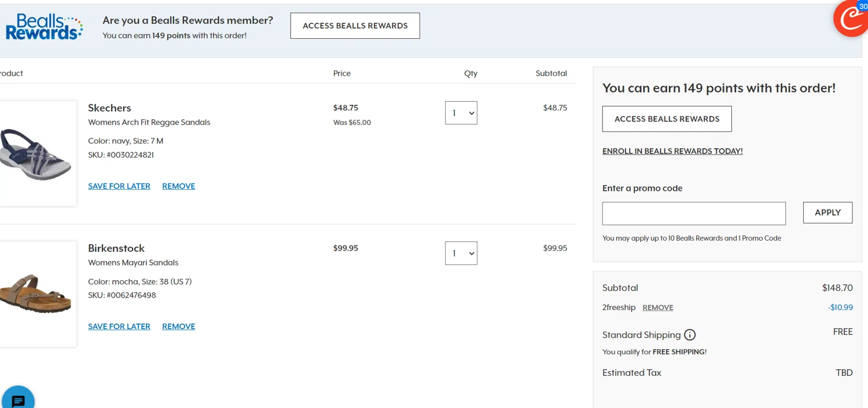Screen dimensions: 868x408
Task: Click Access Bealls Rewards in order sidebar
Action: tap(667, 119)
